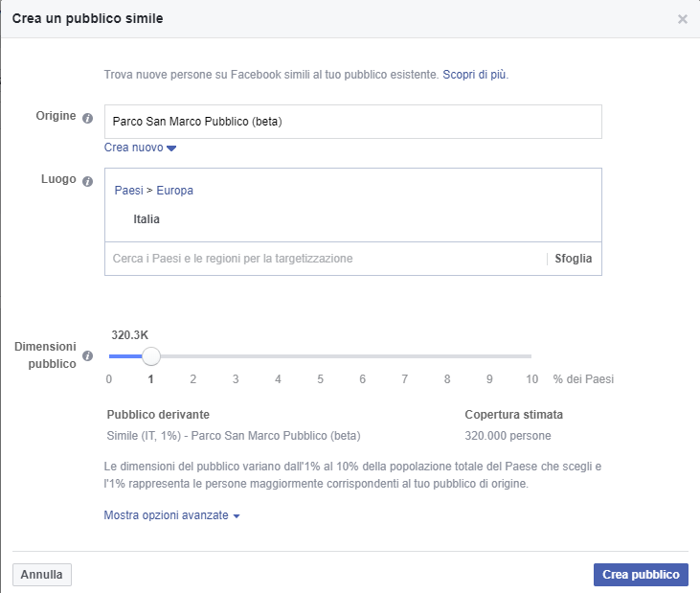Set slider to 3 percent mark
This screenshot has height=593, width=700.
[x=236, y=356]
